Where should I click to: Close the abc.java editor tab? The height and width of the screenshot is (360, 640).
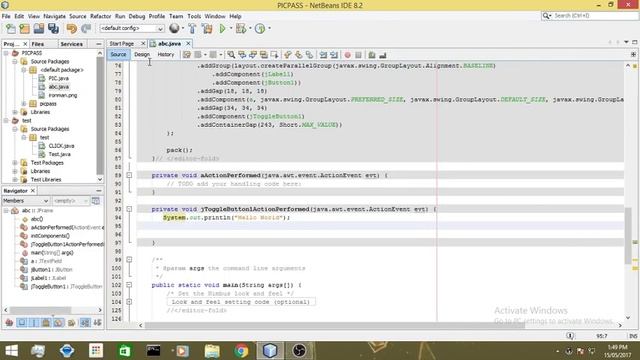[x=188, y=43]
